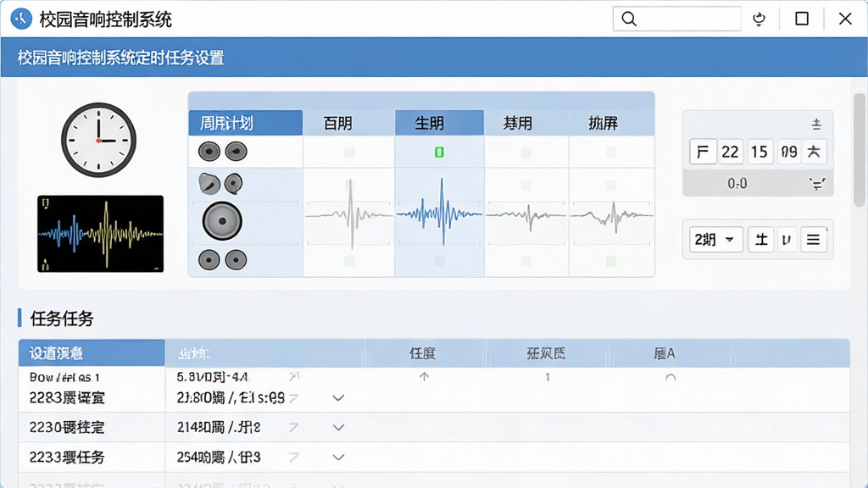Image resolution: width=868 pixels, height=488 pixels.
Task: Click the vertical scrollbar on the right edge
Action: click(x=860, y=150)
